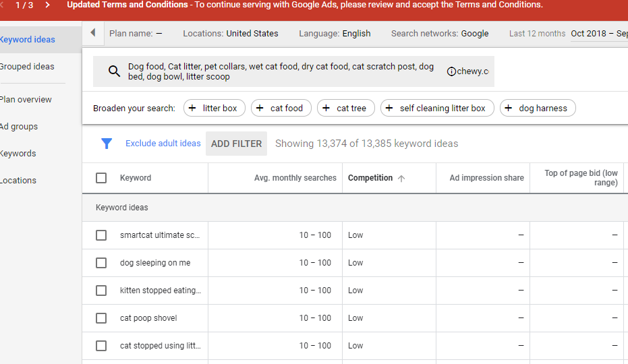Click keyword smartcat ultimate sc...
The width and height of the screenshot is (628, 364).
pyautogui.click(x=160, y=235)
